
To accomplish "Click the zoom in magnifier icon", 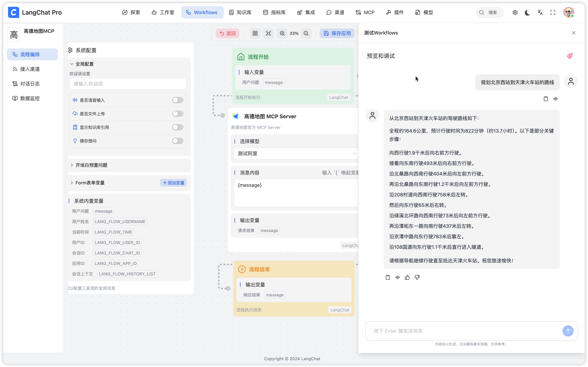I will pyautogui.click(x=282, y=33).
